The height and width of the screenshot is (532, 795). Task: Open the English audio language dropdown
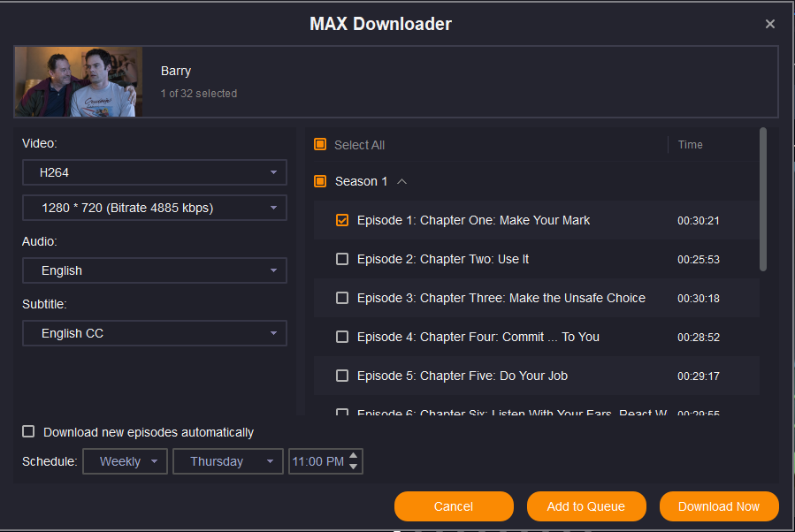coord(155,270)
